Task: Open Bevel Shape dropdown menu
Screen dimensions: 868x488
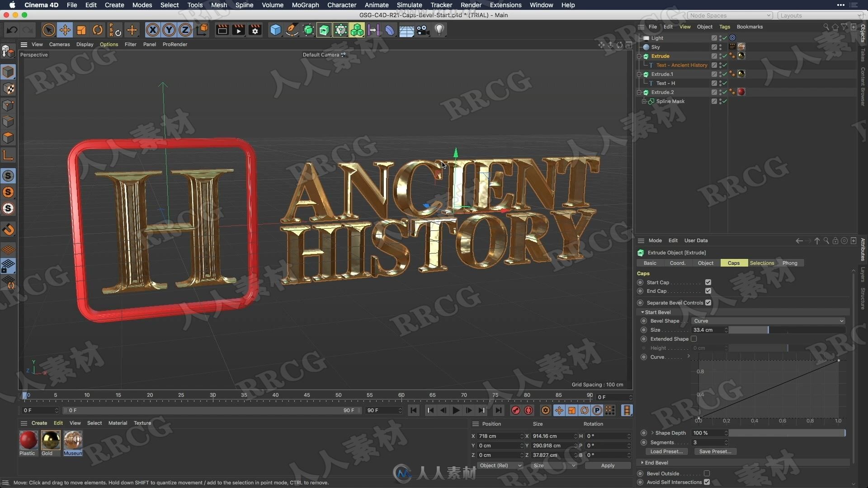Action: tap(769, 320)
